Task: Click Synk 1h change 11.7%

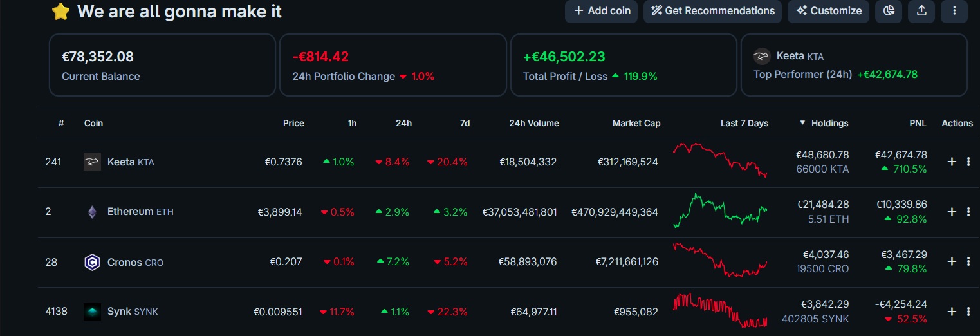Action: (342, 312)
